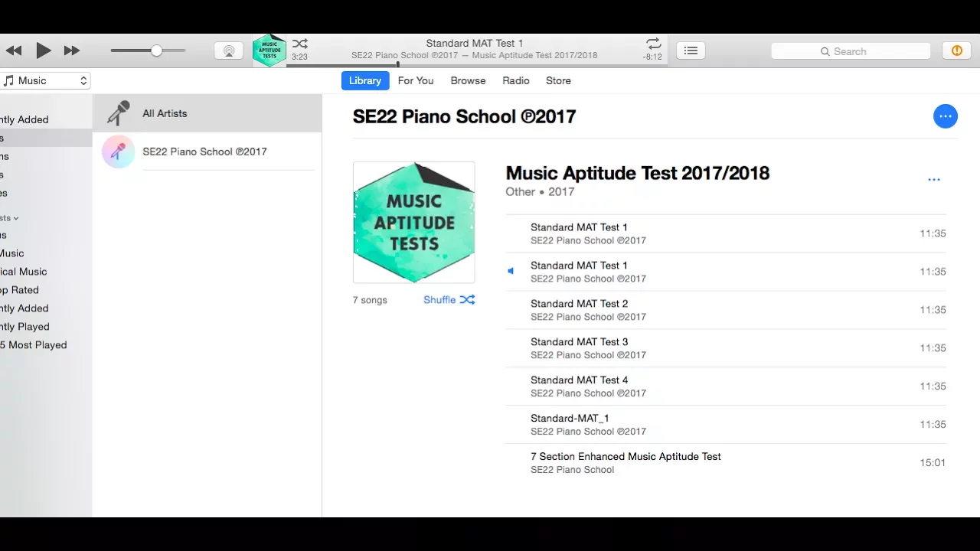Open the Up Next list icon
980x551 pixels.
coord(691,51)
